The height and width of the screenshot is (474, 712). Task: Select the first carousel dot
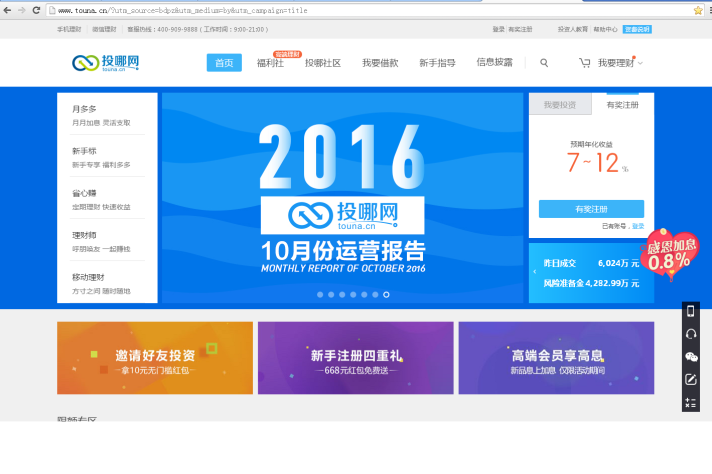click(x=320, y=295)
